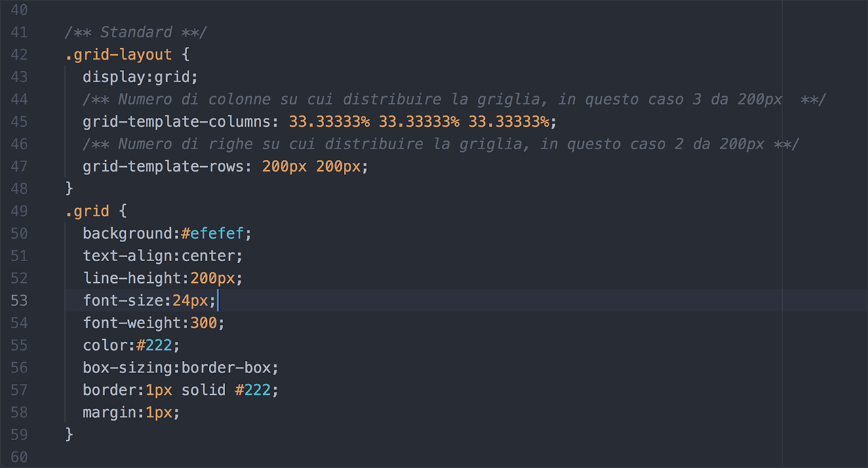The height and width of the screenshot is (468, 868).
Task: Click the opening brace after ".grid-layout"
Action: 186,54
